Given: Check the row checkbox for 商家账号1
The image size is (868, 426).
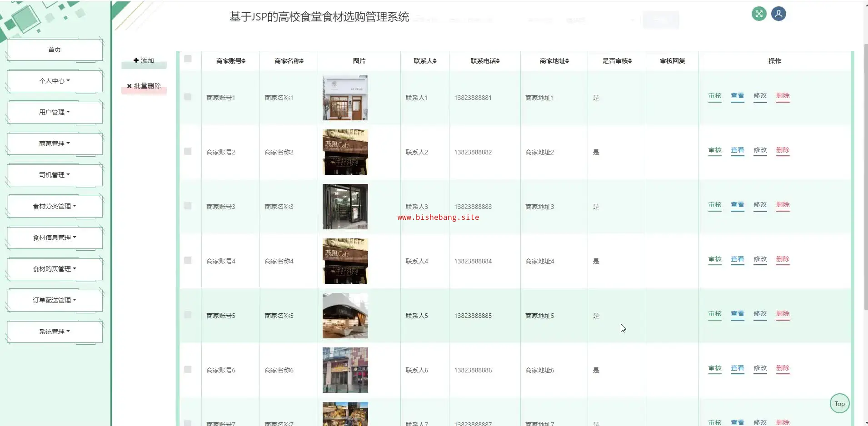Looking at the screenshot, I should pyautogui.click(x=188, y=97).
